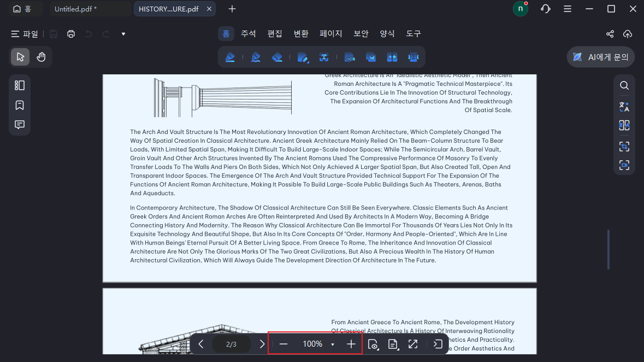Open the 양식 tab
Screen dimensions: 644x362
click(x=387, y=34)
